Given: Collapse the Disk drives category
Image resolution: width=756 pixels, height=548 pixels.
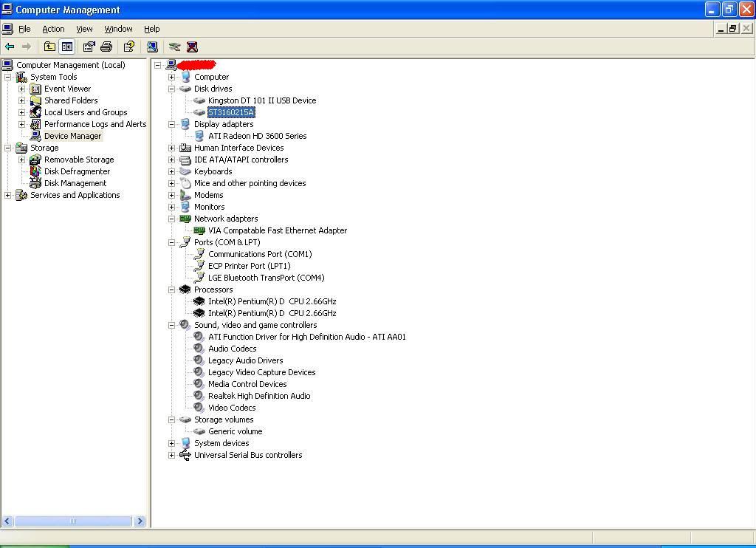Looking at the screenshot, I should 171,89.
